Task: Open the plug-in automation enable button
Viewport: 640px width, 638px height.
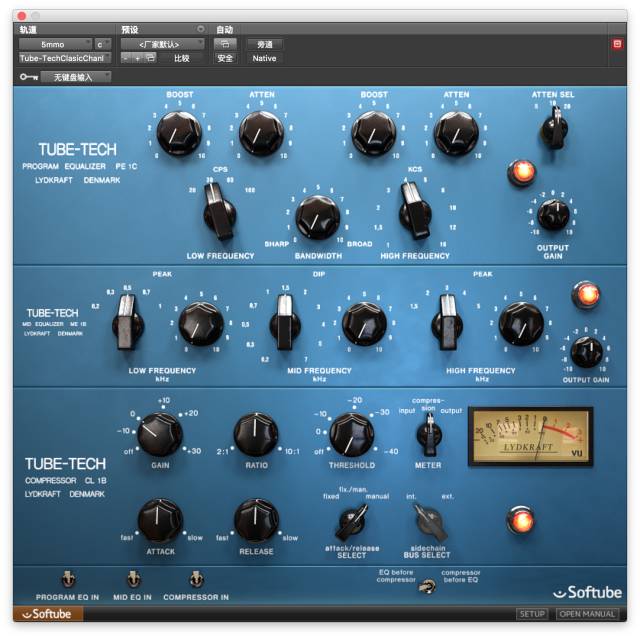Action: point(225,44)
